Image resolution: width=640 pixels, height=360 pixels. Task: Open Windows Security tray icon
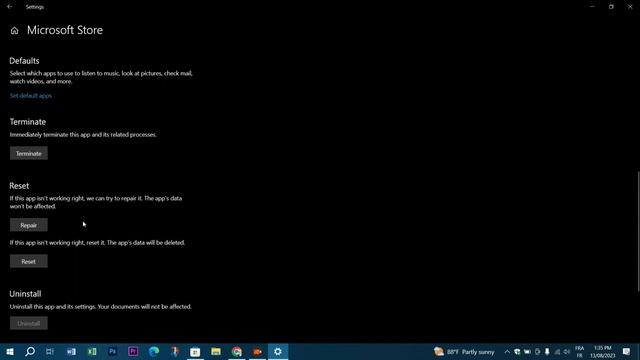point(517,351)
